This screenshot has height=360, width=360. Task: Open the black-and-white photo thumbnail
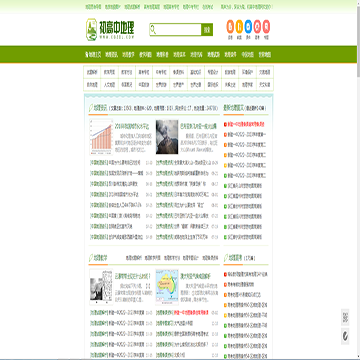point(101,287)
